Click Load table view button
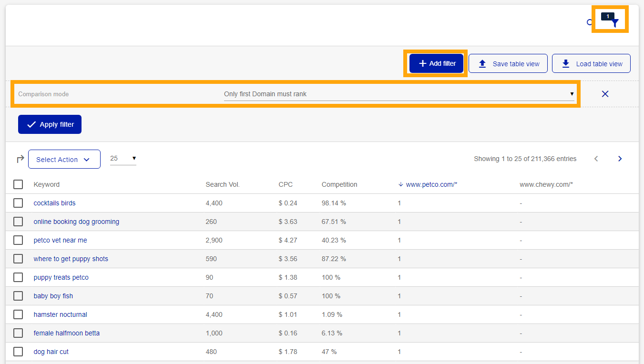The height and width of the screenshot is (364, 644). [591, 63]
